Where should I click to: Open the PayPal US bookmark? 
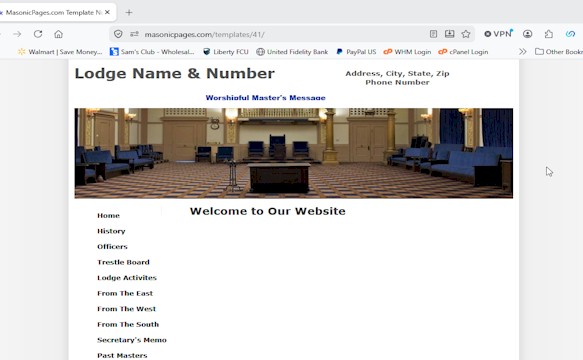coord(356,52)
